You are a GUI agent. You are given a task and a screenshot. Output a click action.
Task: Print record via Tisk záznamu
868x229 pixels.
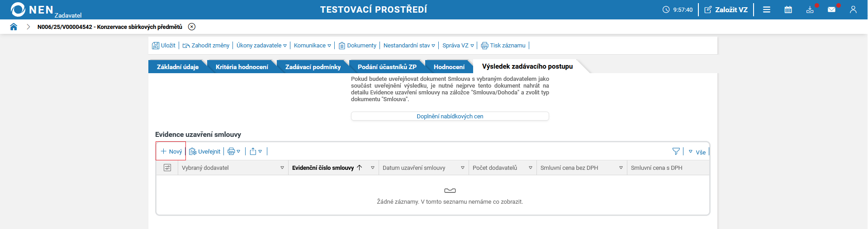pyautogui.click(x=503, y=45)
